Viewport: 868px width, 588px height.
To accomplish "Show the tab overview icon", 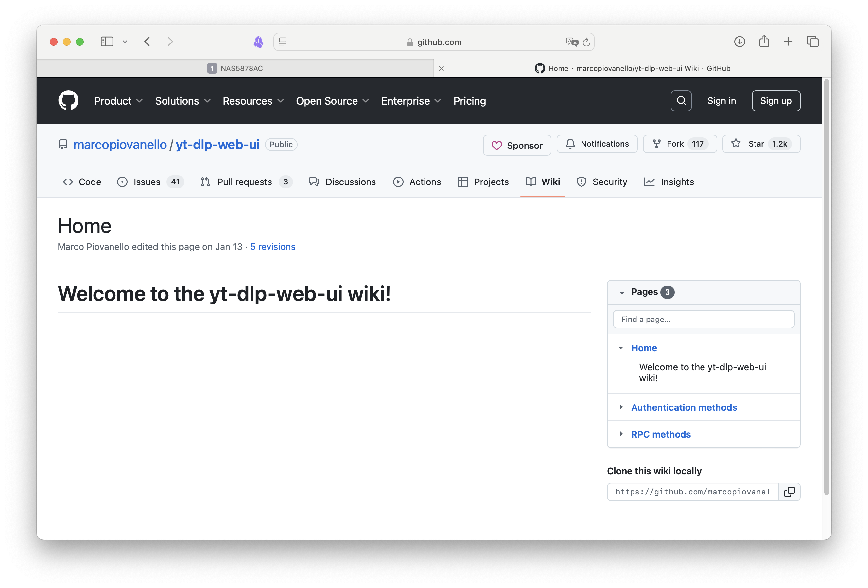I will 812,42.
